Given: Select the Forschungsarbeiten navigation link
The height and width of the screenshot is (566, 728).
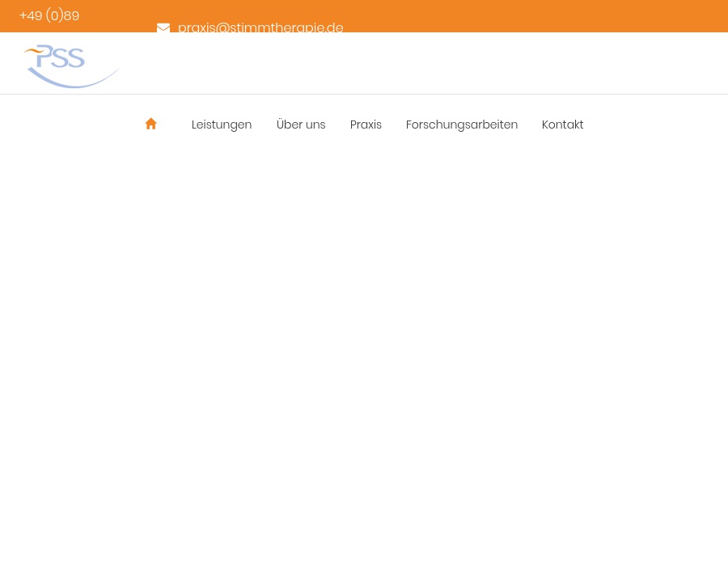Looking at the screenshot, I should [462, 125].
